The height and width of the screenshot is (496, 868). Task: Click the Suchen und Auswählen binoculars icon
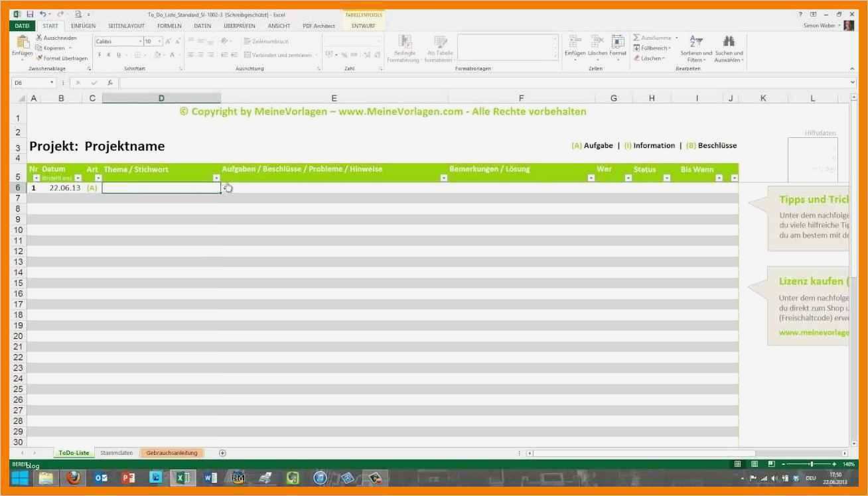(730, 41)
